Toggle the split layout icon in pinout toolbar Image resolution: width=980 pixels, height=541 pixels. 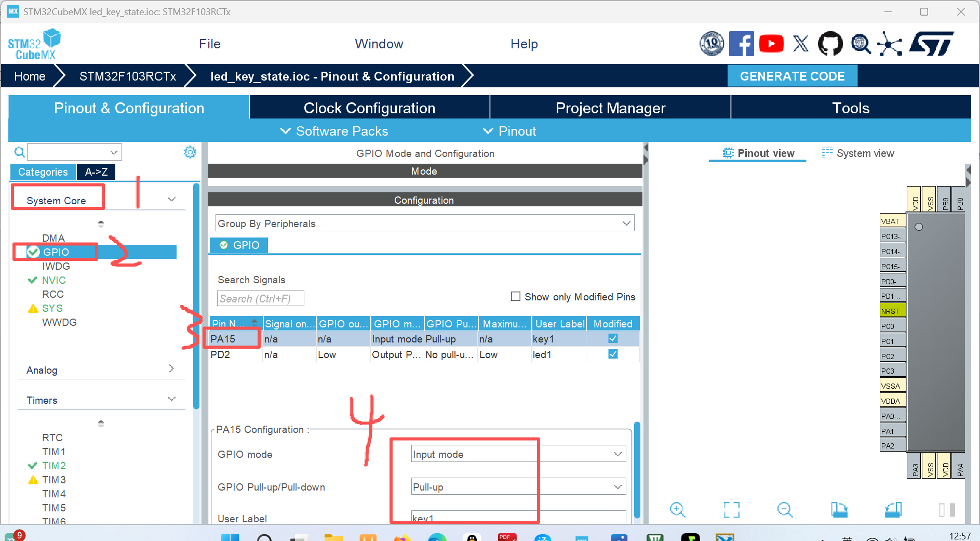[947, 509]
